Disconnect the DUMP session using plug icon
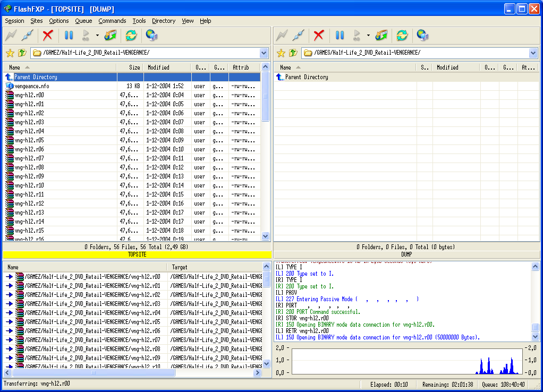 pos(298,35)
